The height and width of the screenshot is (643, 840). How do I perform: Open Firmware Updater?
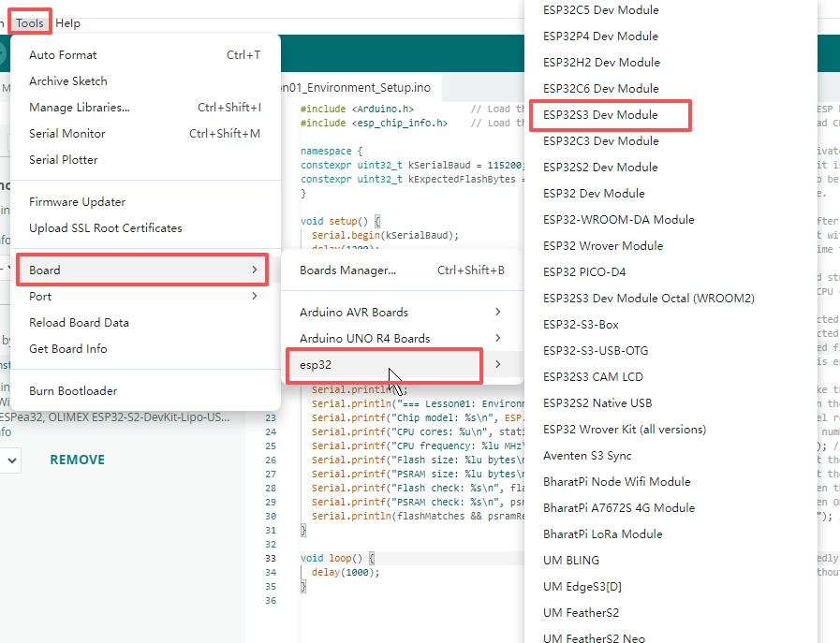point(145,202)
